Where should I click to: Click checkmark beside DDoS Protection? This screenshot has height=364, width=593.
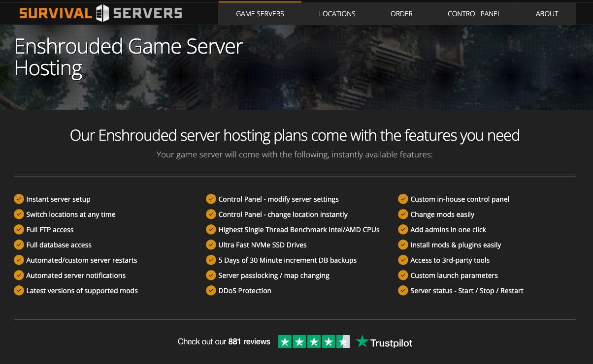(x=211, y=290)
